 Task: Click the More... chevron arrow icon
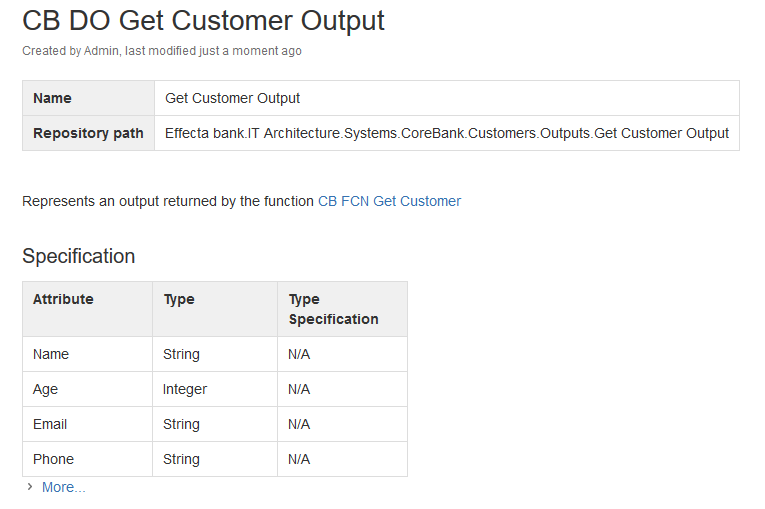click(30, 487)
